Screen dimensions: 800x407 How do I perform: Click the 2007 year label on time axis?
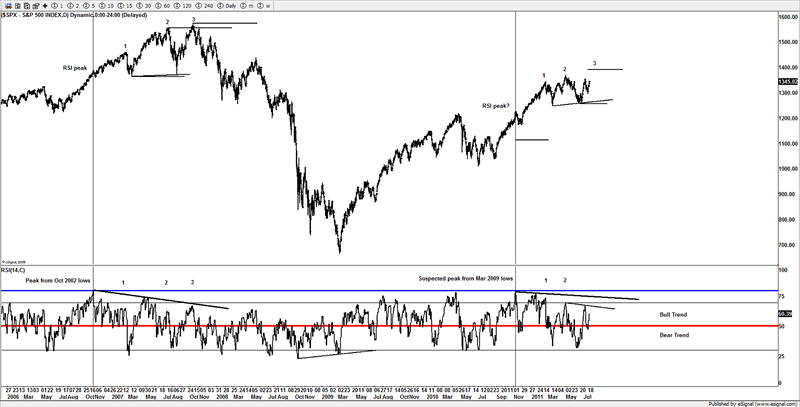pos(117,396)
